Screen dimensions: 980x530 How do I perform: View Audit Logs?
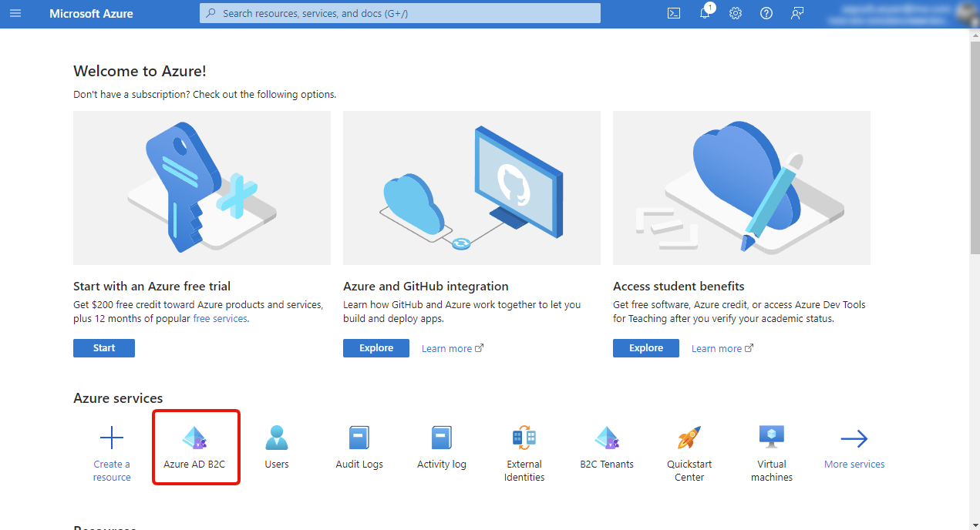(x=359, y=447)
